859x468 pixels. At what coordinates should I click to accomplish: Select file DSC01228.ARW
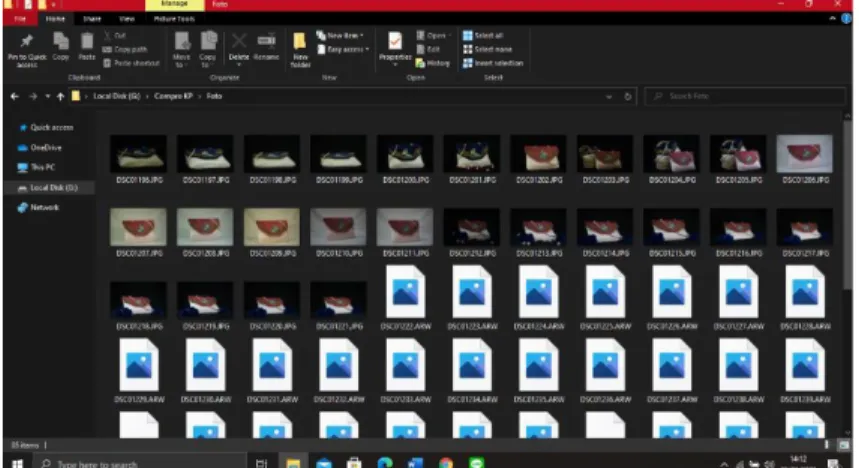click(x=805, y=298)
